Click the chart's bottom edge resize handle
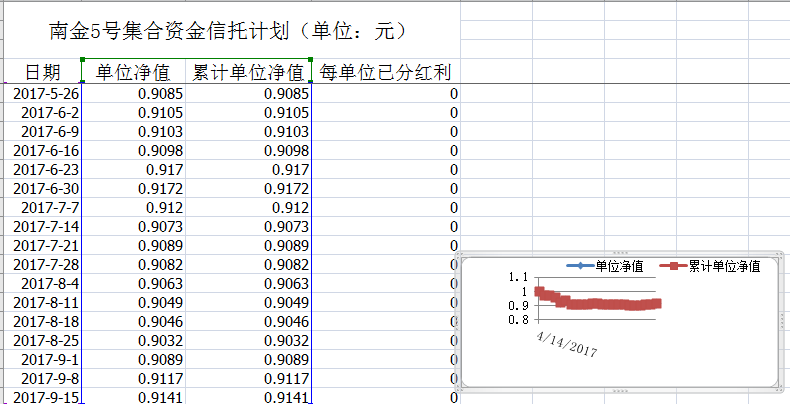The image size is (790, 404). (x=619, y=390)
